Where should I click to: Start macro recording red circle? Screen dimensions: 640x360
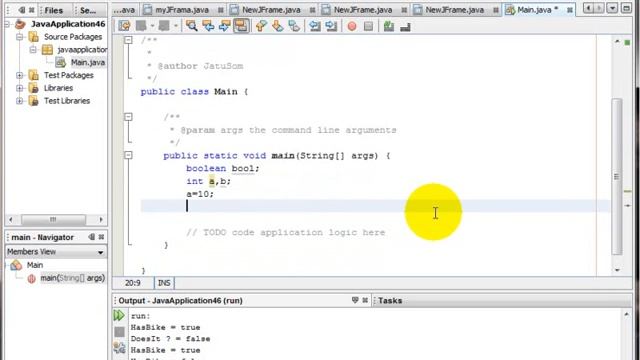[x=352, y=27]
